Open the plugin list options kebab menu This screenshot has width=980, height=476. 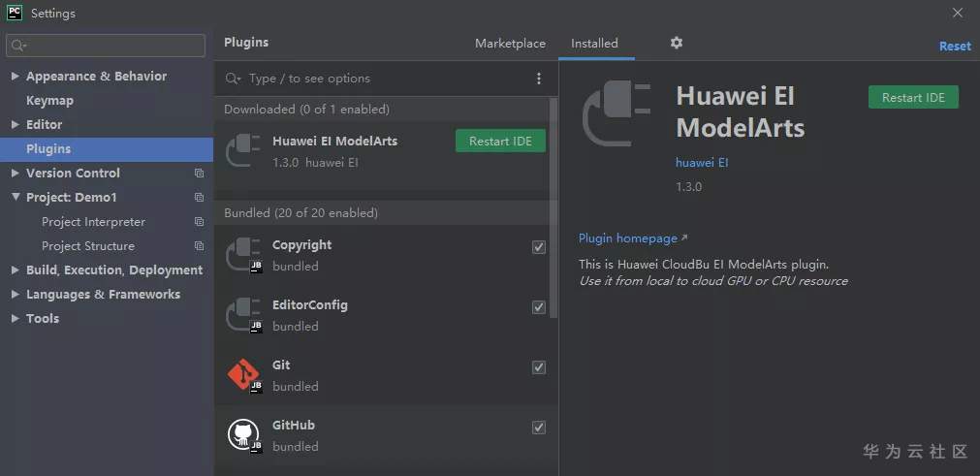tap(539, 79)
